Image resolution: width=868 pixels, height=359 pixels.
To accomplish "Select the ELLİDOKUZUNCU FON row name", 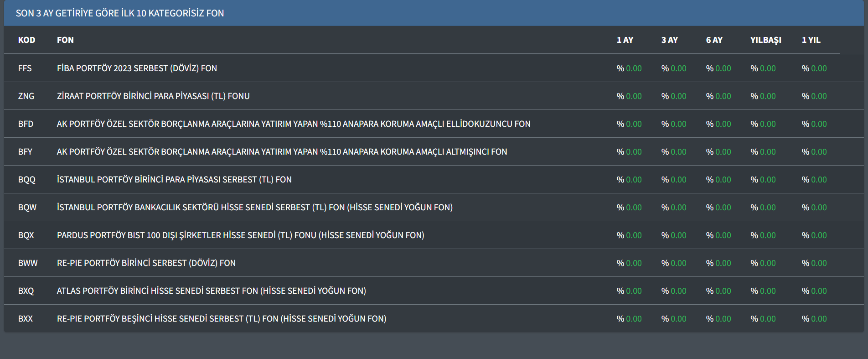I will coord(293,124).
